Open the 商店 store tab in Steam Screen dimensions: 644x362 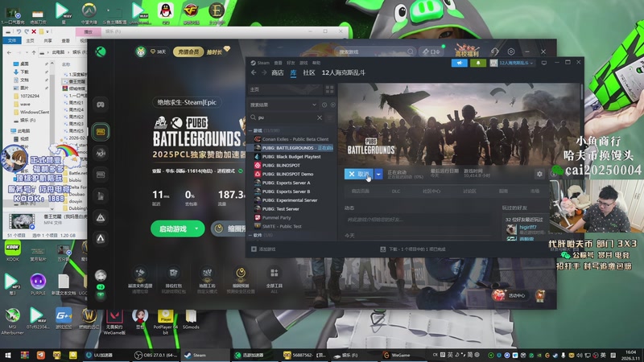coord(277,72)
